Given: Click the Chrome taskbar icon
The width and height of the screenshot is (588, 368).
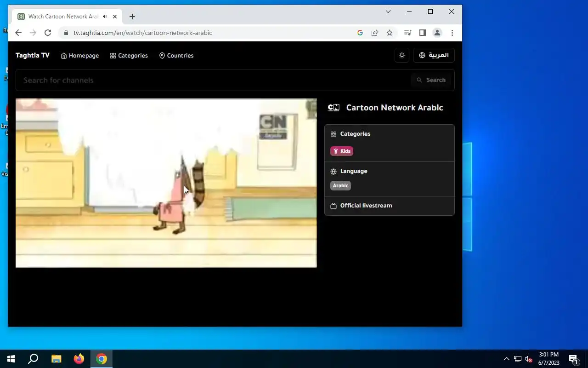Looking at the screenshot, I should click(x=102, y=359).
